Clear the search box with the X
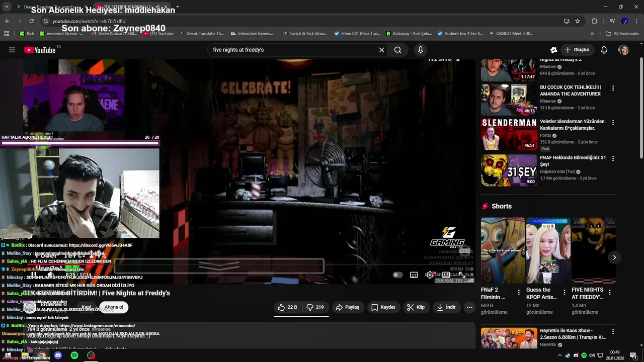 (x=381, y=50)
